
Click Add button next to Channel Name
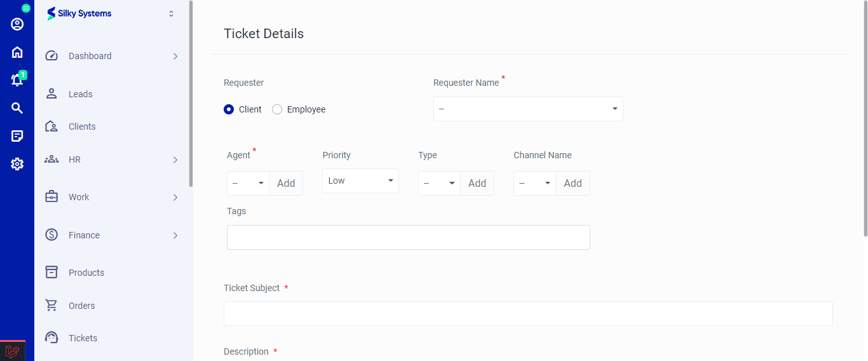click(573, 183)
